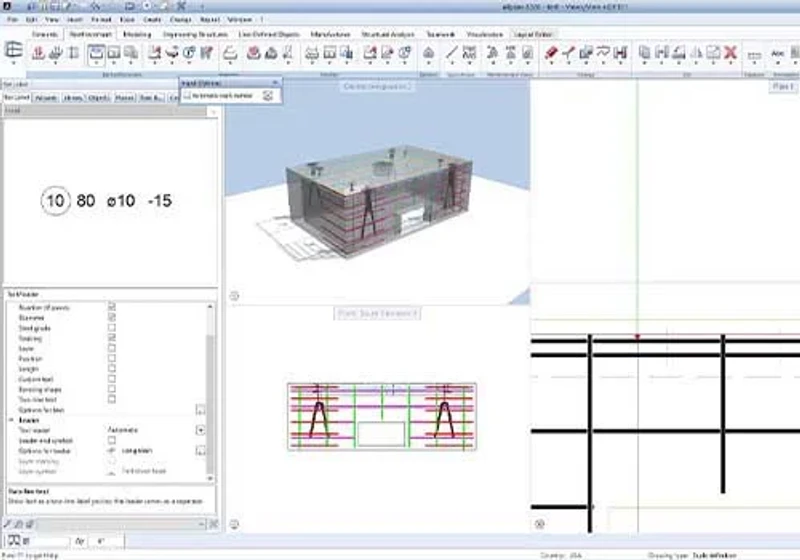Open the File menu
This screenshot has width=800, height=560.
(x=12, y=19)
